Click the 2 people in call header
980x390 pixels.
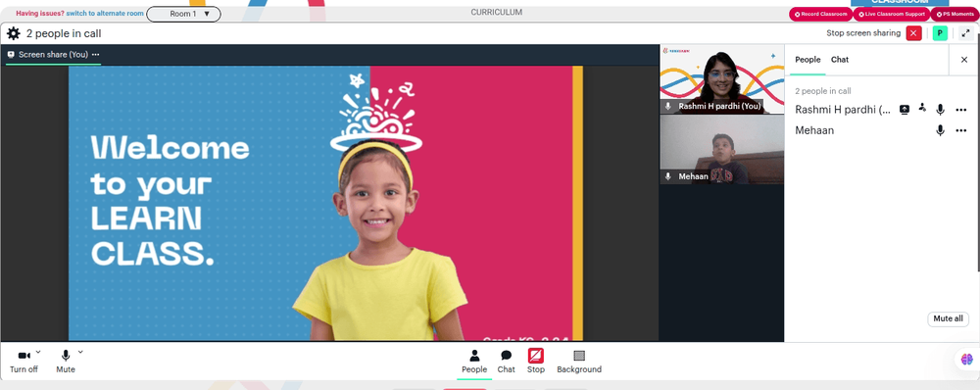(x=64, y=33)
